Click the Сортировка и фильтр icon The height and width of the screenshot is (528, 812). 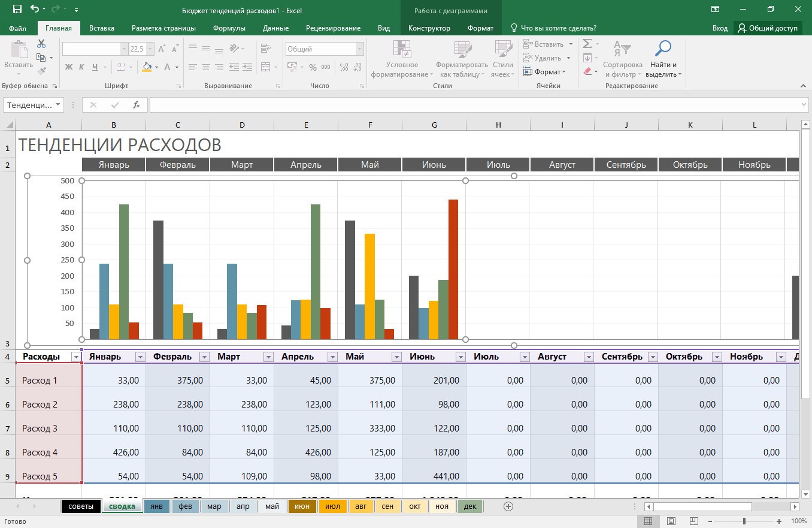pos(622,49)
